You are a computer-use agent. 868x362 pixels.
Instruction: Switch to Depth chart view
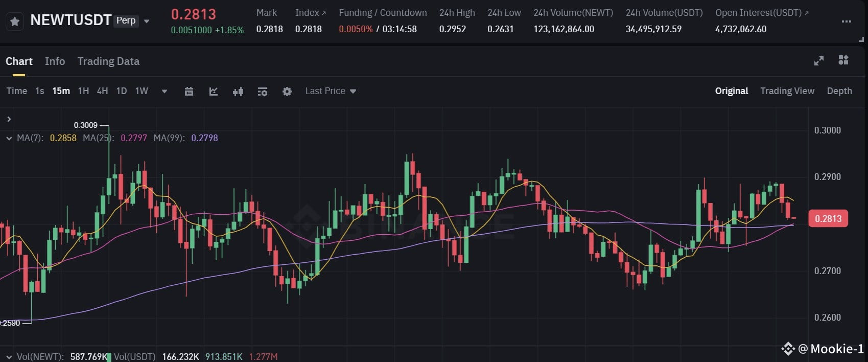(839, 91)
